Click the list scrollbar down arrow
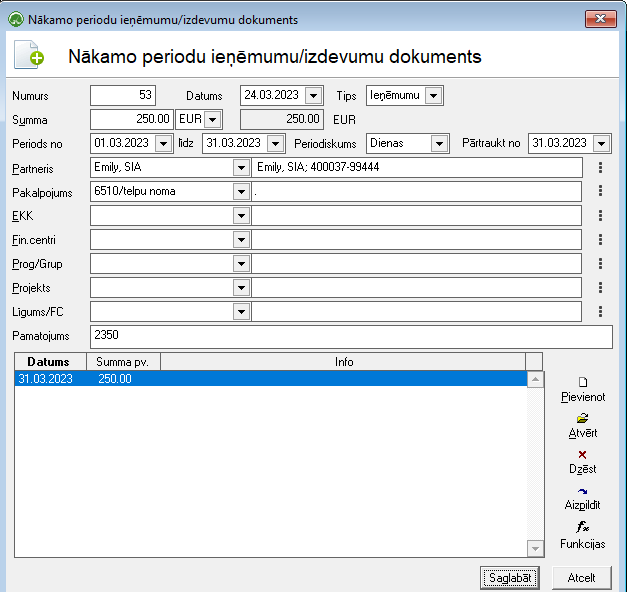 [535, 549]
